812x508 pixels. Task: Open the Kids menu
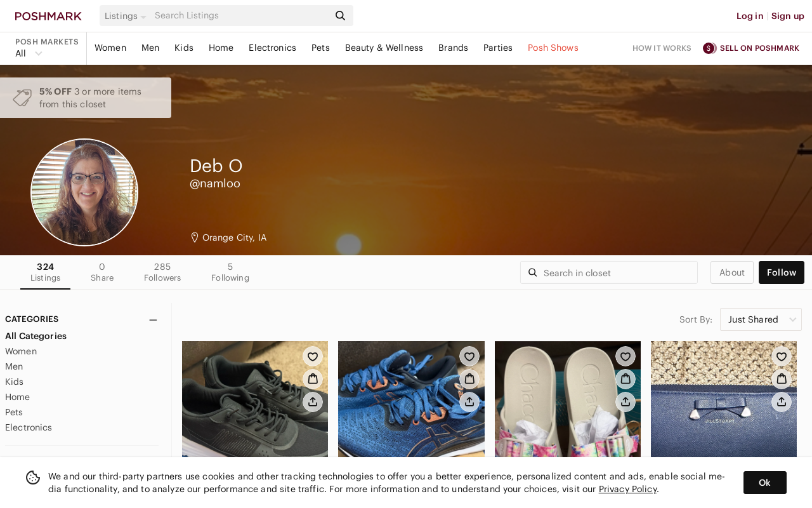point(184,48)
